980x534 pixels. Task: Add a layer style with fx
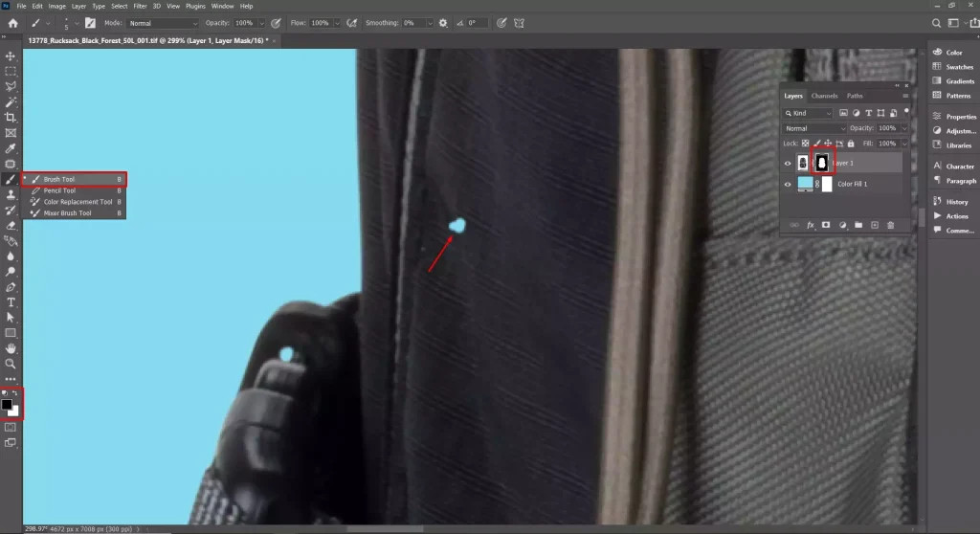810,225
